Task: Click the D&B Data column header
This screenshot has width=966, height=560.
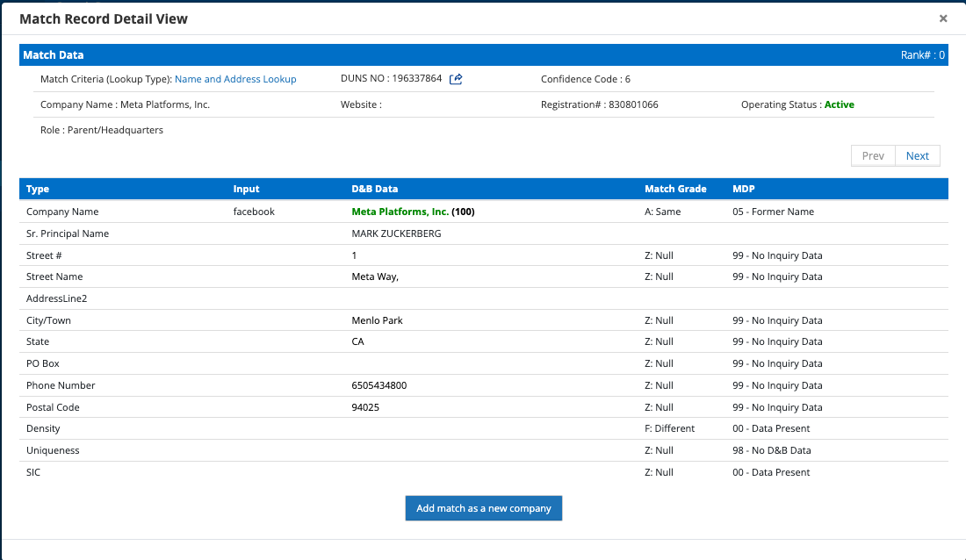Action: pyautogui.click(x=375, y=189)
